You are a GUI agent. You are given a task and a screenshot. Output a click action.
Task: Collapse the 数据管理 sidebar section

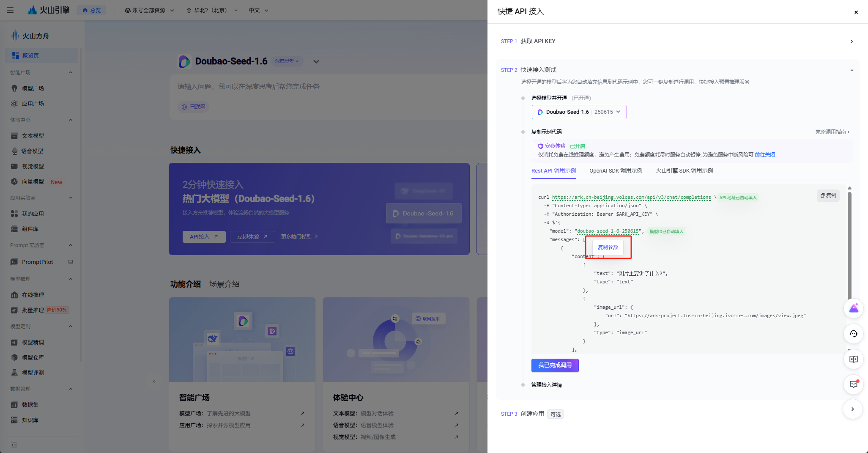point(71,389)
